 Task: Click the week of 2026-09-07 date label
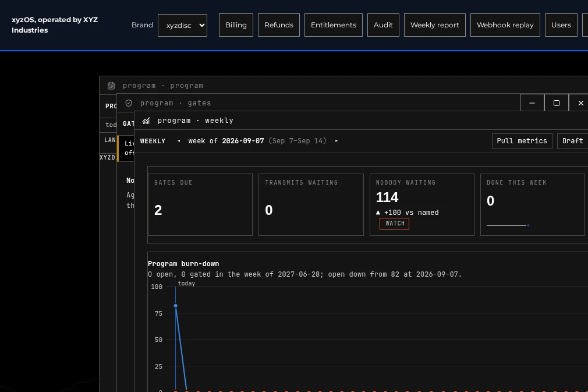(x=226, y=141)
